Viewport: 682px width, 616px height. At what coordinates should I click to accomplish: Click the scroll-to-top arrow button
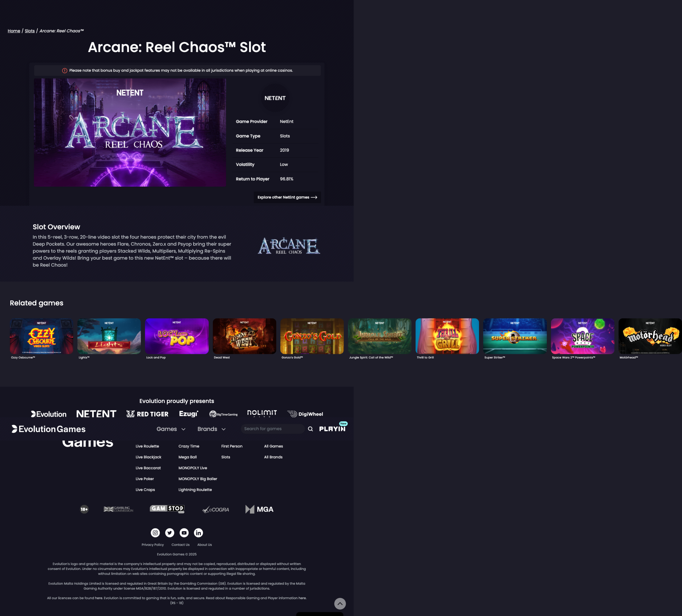[340, 603]
